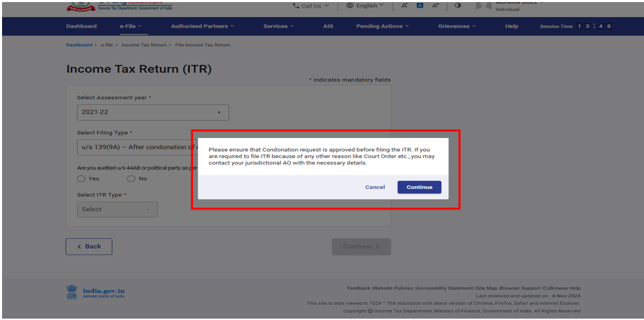Screen dimensions: 644x320
Task: Open the English language selector
Action: pos(370,5)
